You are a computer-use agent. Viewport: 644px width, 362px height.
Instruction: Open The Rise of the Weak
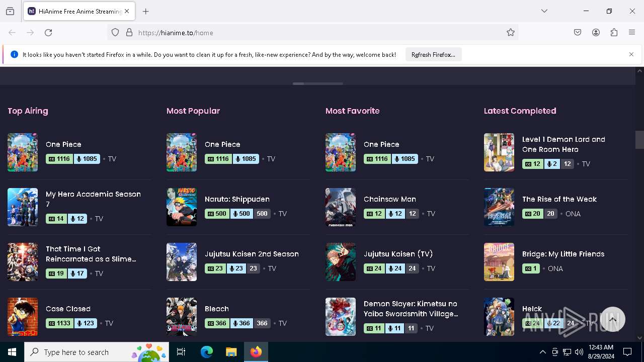[559, 199]
